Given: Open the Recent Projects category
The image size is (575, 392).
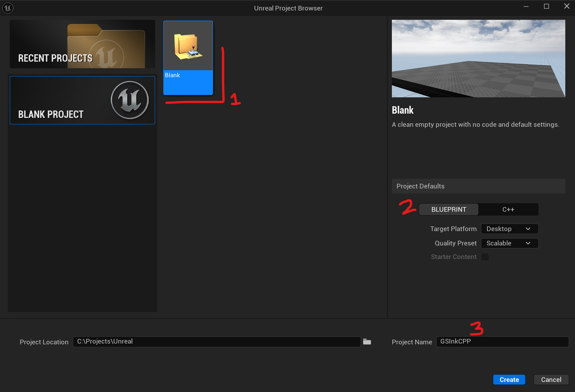Looking at the screenshot, I should tap(82, 44).
